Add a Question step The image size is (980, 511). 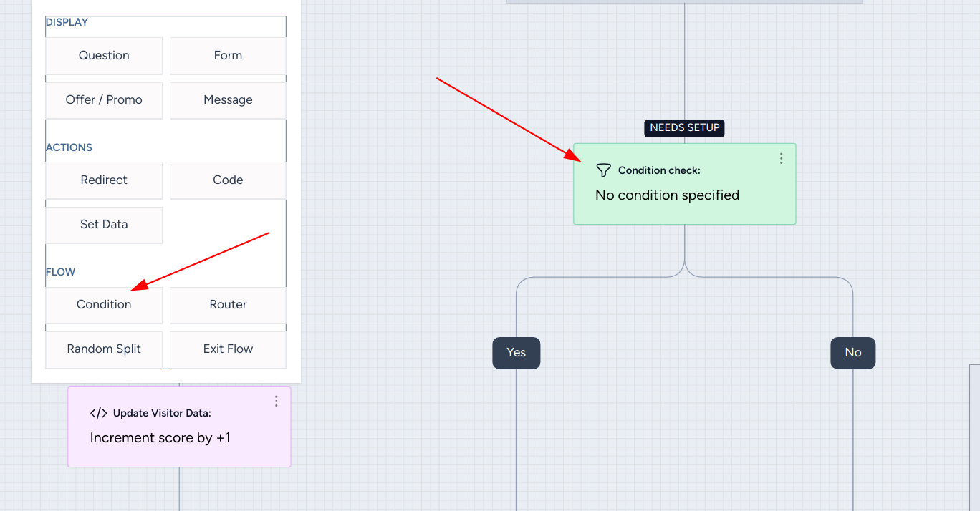tap(104, 56)
